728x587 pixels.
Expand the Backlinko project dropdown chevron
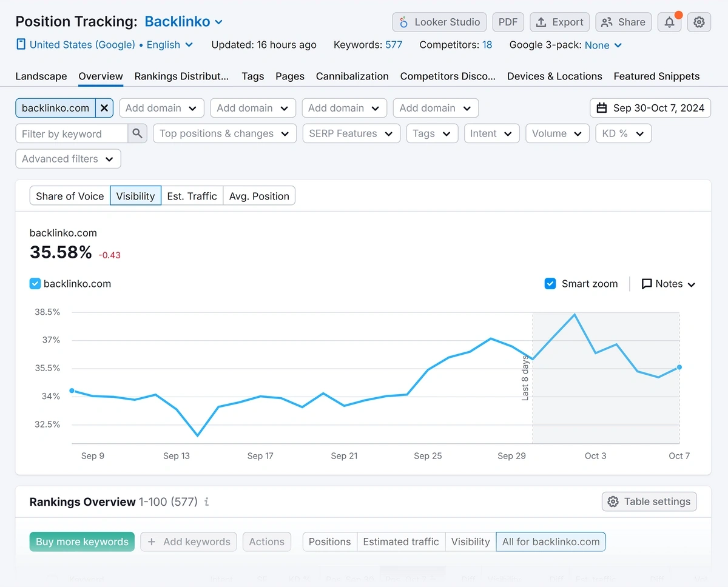tap(219, 22)
